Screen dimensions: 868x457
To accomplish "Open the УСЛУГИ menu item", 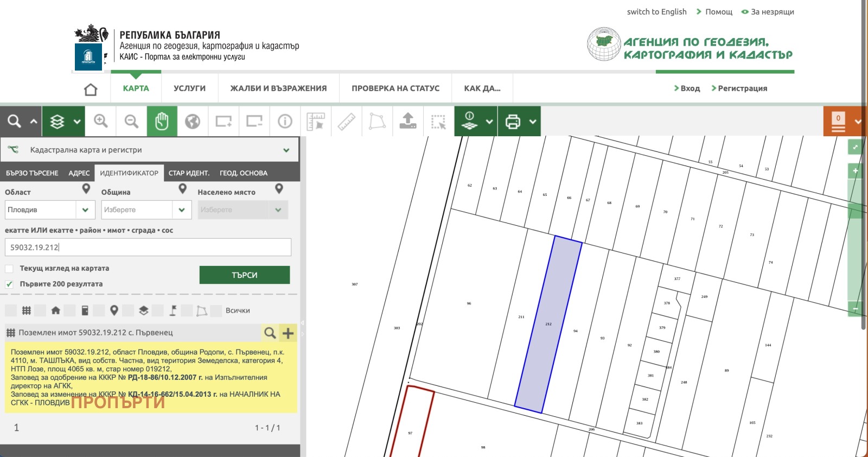I will (x=189, y=88).
